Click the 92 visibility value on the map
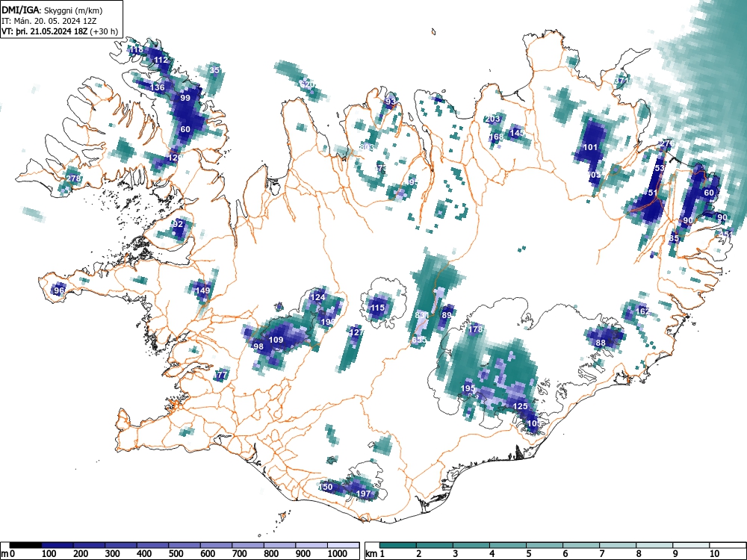 (x=179, y=224)
